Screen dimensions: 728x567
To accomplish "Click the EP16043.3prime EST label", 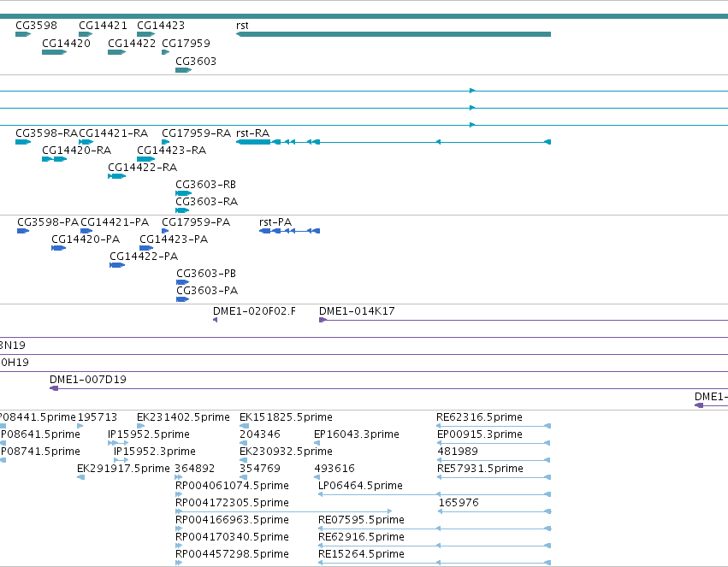I will (x=357, y=434).
